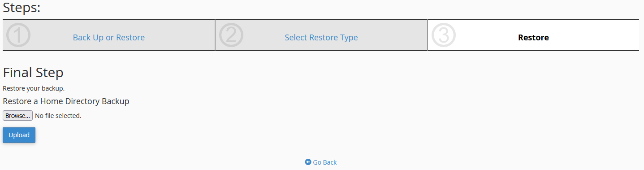Select the white third step tab cell
This screenshot has height=170, width=644.
(x=533, y=35)
